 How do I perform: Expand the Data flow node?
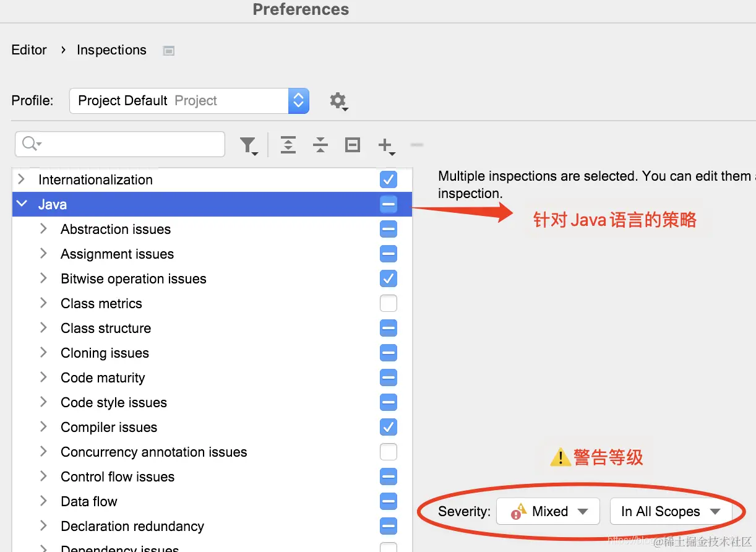(x=43, y=501)
